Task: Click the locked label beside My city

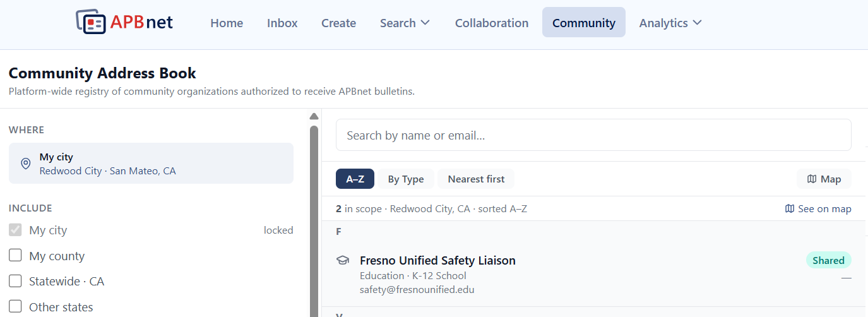Action: pos(278,230)
